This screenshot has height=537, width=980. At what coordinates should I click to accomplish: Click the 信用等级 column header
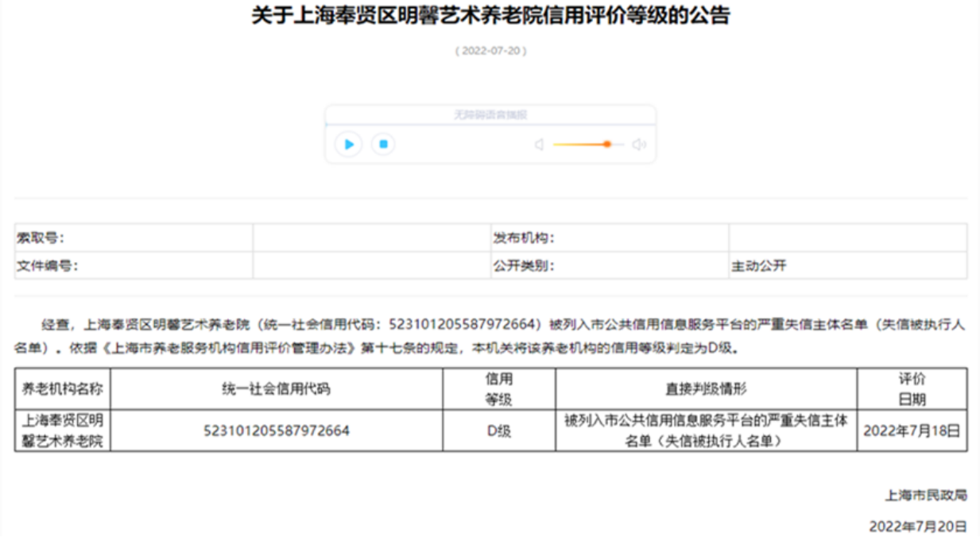(x=499, y=389)
